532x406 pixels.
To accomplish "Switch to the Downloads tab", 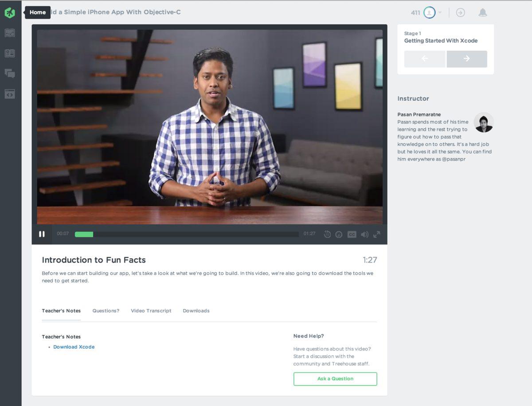I will (196, 311).
